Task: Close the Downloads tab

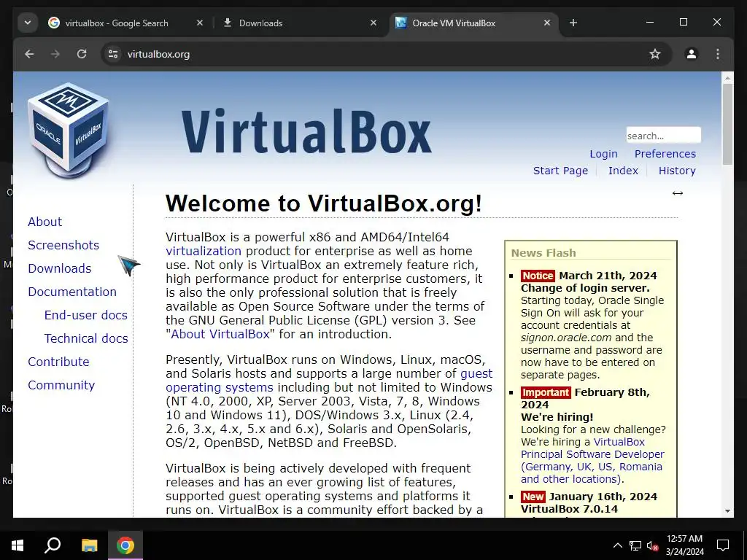Action: pyautogui.click(x=373, y=23)
